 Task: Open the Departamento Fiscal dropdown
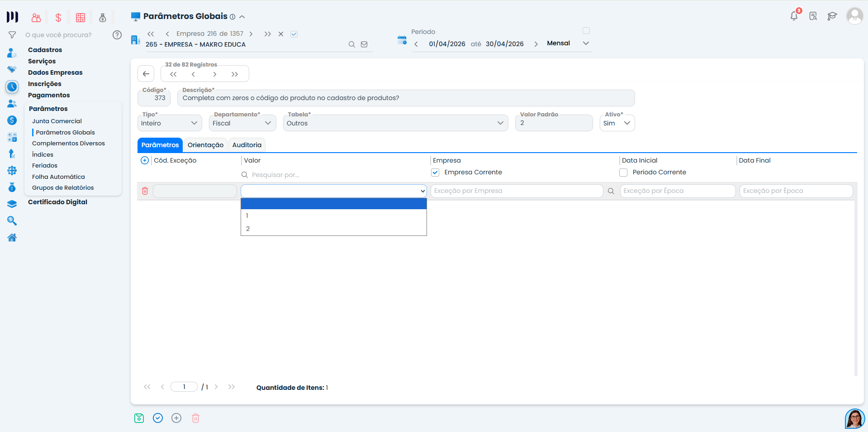pos(242,123)
